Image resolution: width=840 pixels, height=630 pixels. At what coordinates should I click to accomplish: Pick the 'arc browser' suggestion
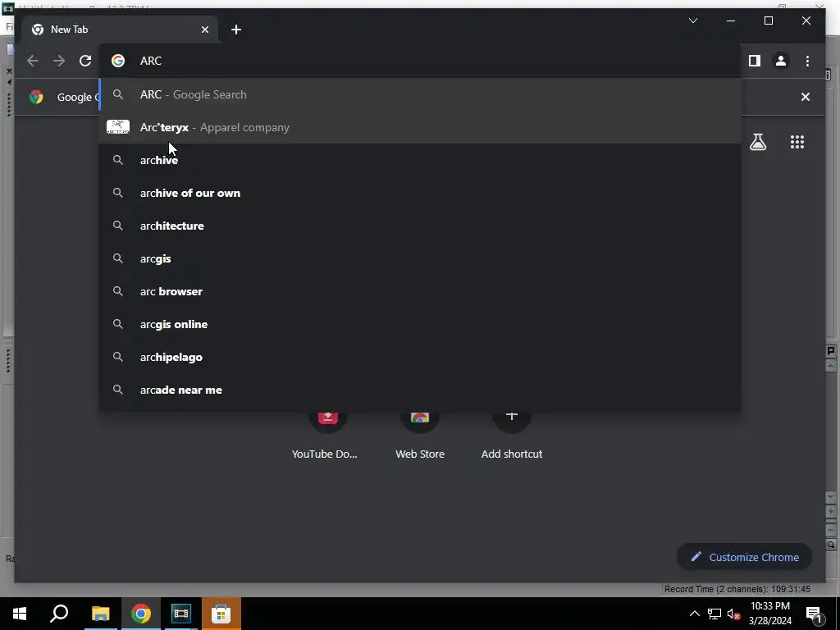[419, 291]
